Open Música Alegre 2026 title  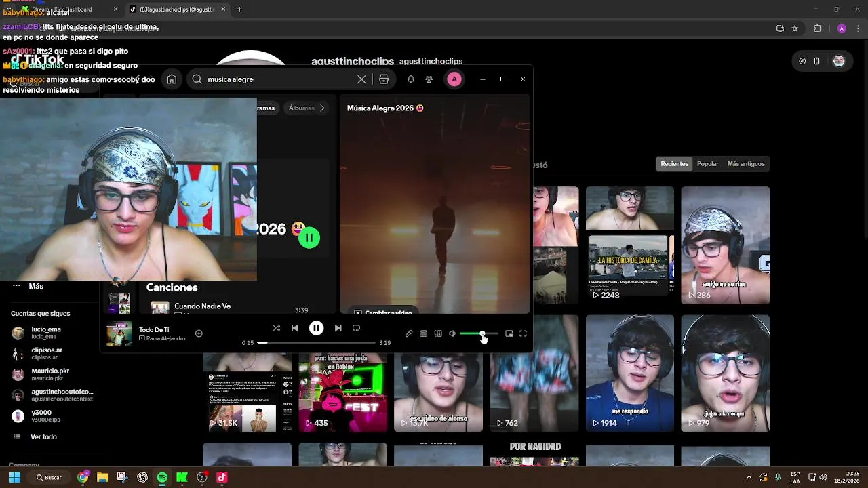pyautogui.click(x=385, y=108)
